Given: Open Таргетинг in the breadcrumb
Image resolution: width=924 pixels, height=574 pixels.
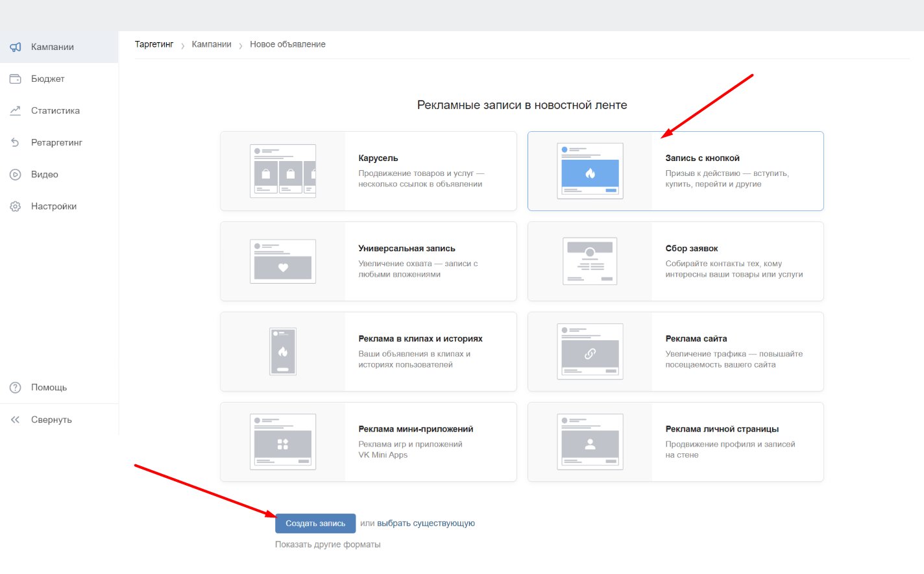Looking at the screenshot, I should [154, 44].
